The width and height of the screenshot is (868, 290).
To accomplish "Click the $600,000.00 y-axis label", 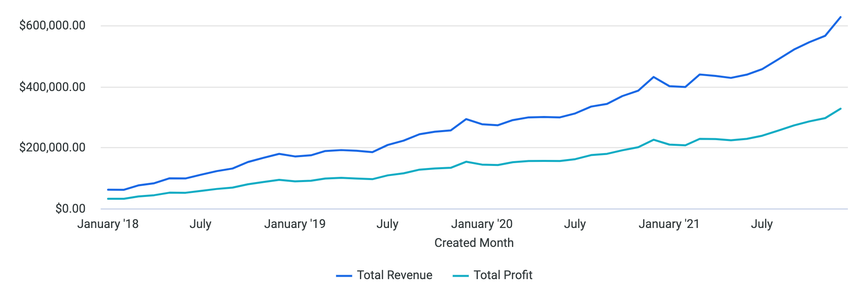I will (52, 25).
